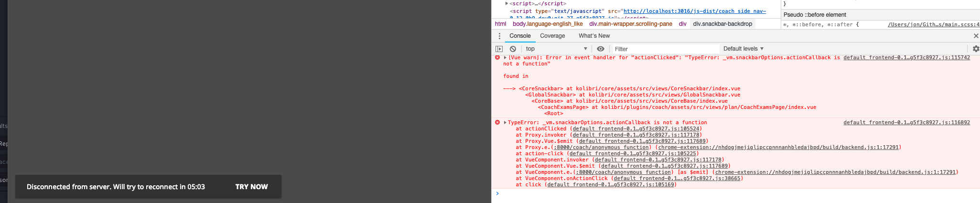Click the 'found in' text
This screenshot has width=980, height=203.
click(516, 76)
